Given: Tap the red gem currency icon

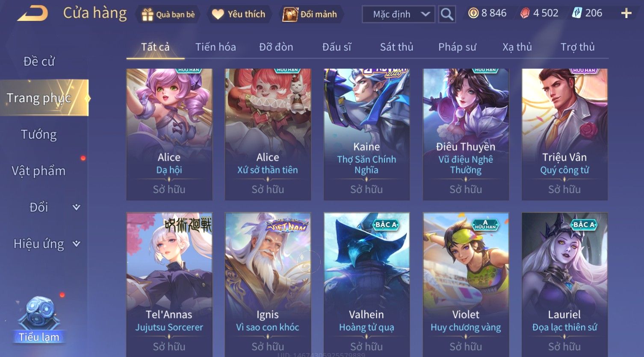Looking at the screenshot, I should pyautogui.click(x=525, y=13).
